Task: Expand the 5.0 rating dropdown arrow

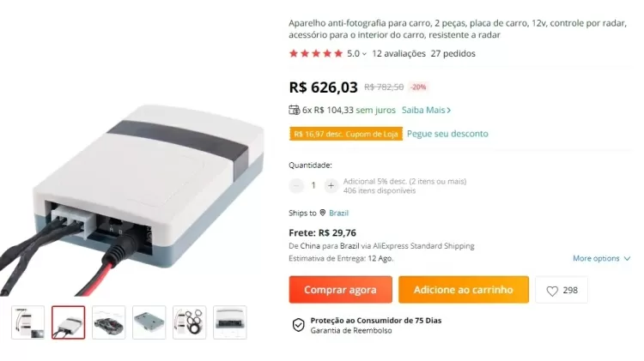Action: point(364,54)
